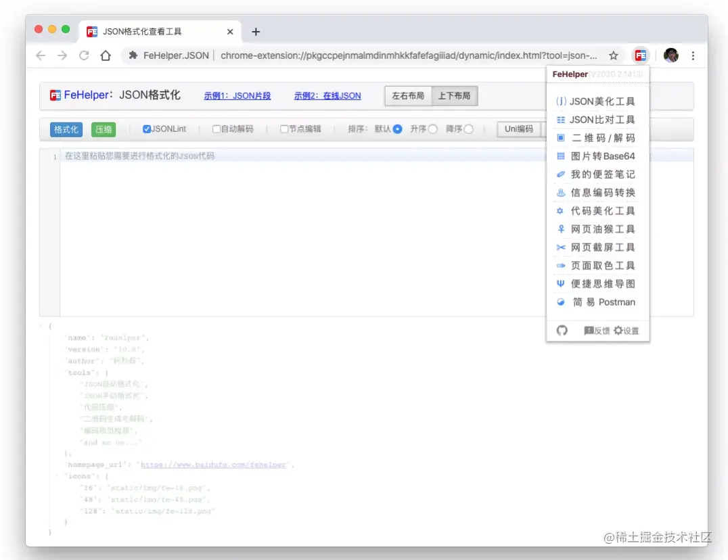Open the 页面取色工具
The image size is (728, 560).
[x=598, y=265]
